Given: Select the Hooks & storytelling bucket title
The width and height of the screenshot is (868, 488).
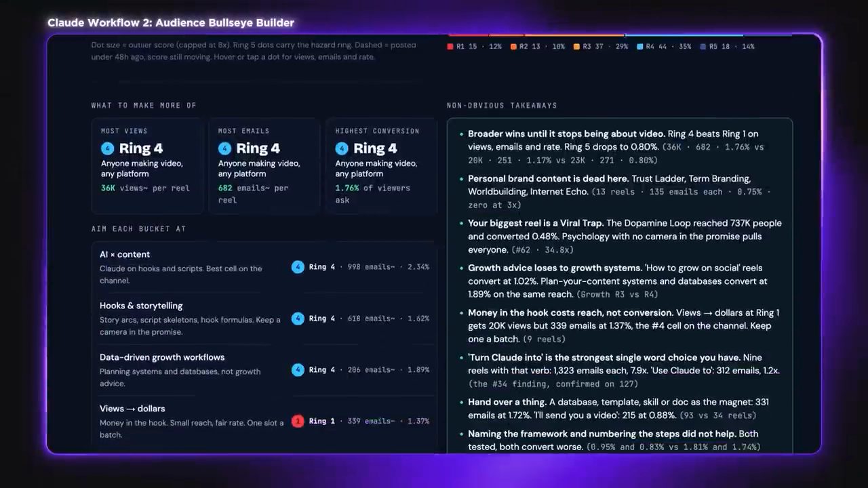Looking at the screenshot, I should pyautogui.click(x=141, y=306).
